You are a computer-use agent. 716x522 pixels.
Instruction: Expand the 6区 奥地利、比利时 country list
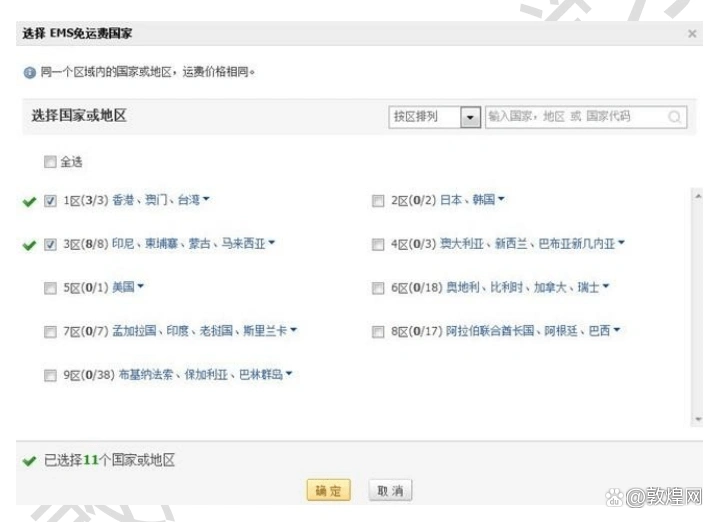(x=605, y=286)
